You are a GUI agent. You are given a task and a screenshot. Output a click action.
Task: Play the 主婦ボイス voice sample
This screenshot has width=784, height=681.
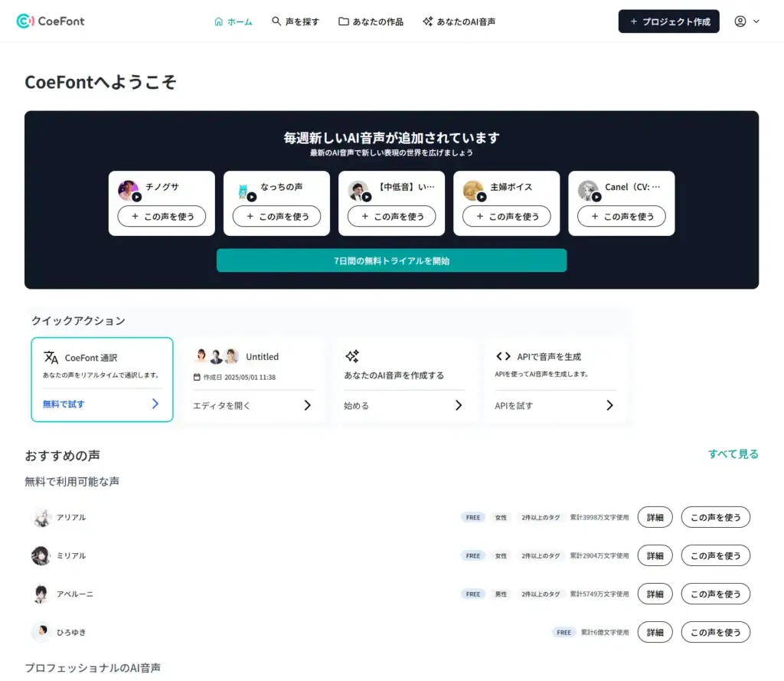[x=482, y=197]
